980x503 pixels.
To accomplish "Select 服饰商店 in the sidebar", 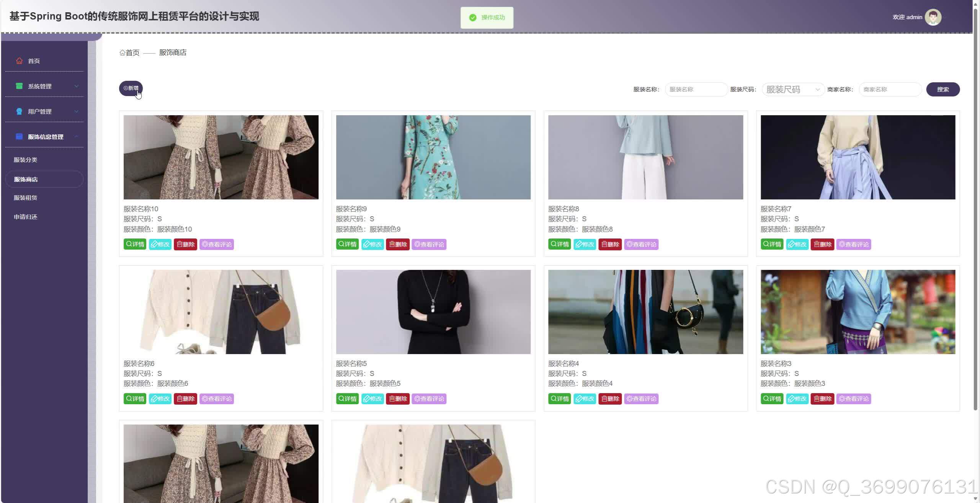I will (44, 179).
